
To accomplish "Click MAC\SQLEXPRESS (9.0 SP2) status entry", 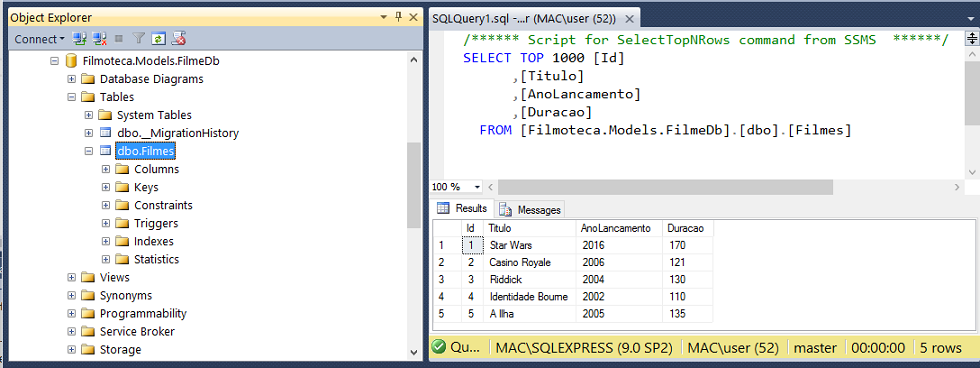I will pyautogui.click(x=585, y=348).
